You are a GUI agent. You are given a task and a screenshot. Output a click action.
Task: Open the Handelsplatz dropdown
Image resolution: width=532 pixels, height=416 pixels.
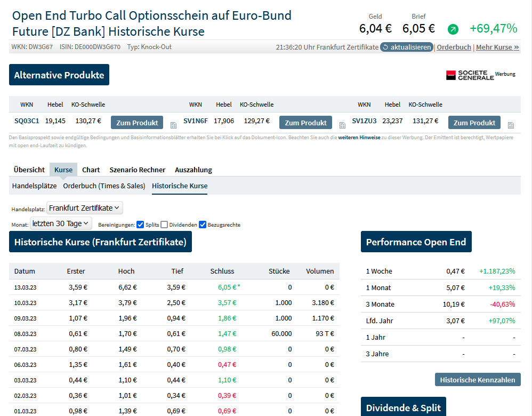pos(85,208)
